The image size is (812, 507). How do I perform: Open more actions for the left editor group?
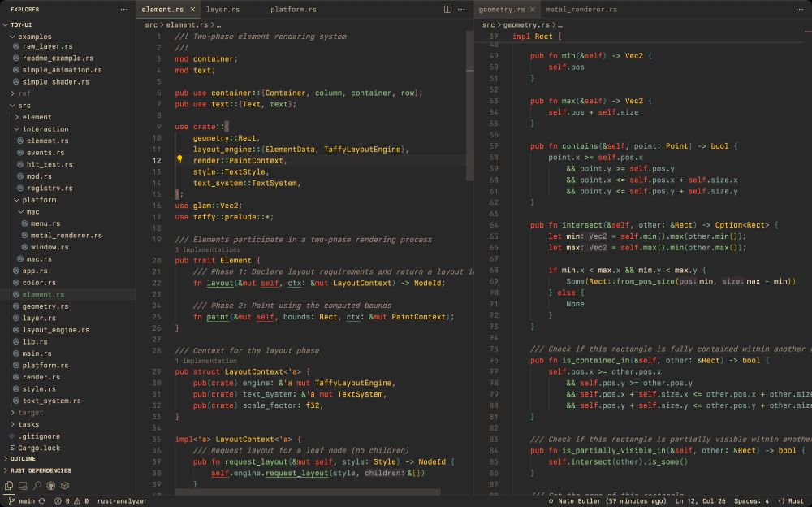(x=461, y=9)
